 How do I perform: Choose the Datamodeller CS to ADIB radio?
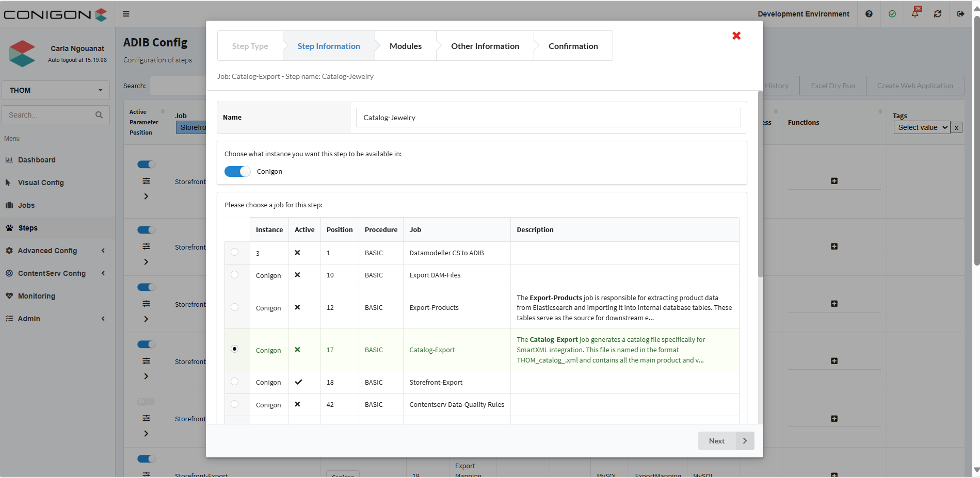[235, 252]
